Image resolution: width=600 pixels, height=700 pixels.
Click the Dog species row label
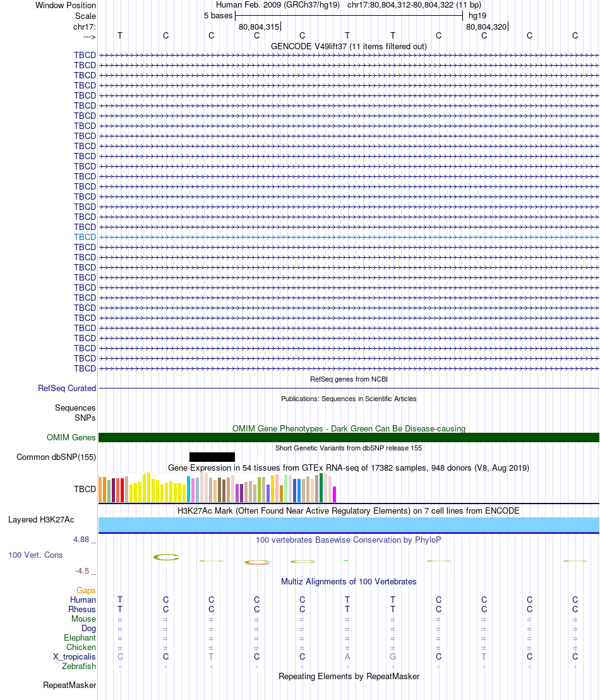click(x=89, y=628)
